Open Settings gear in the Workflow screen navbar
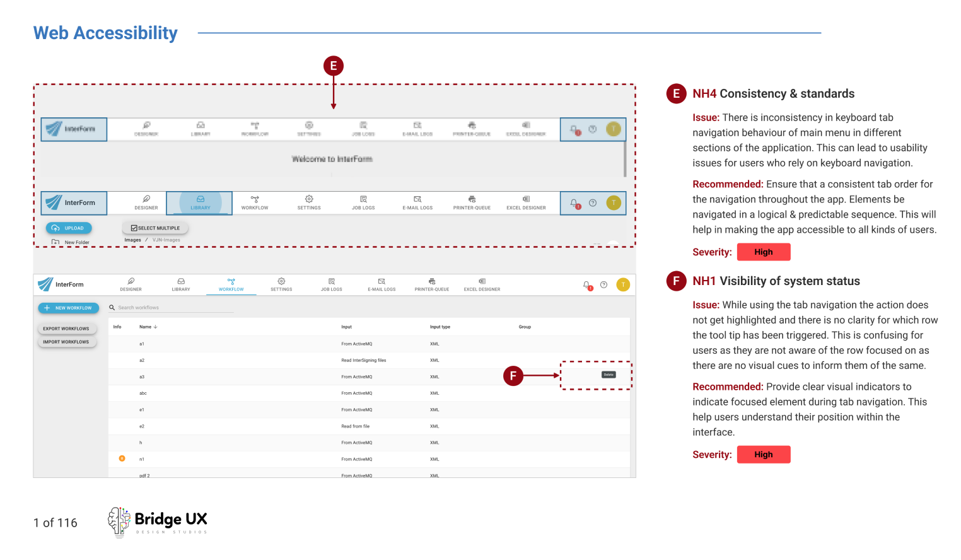Image resolution: width=961 pixels, height=560 pixels. click(x=281, y=284)
